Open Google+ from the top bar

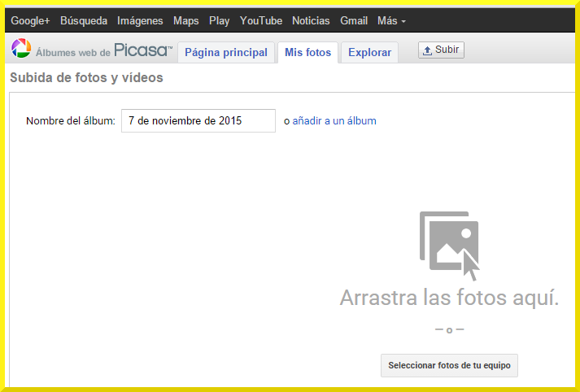coord(30,21)
